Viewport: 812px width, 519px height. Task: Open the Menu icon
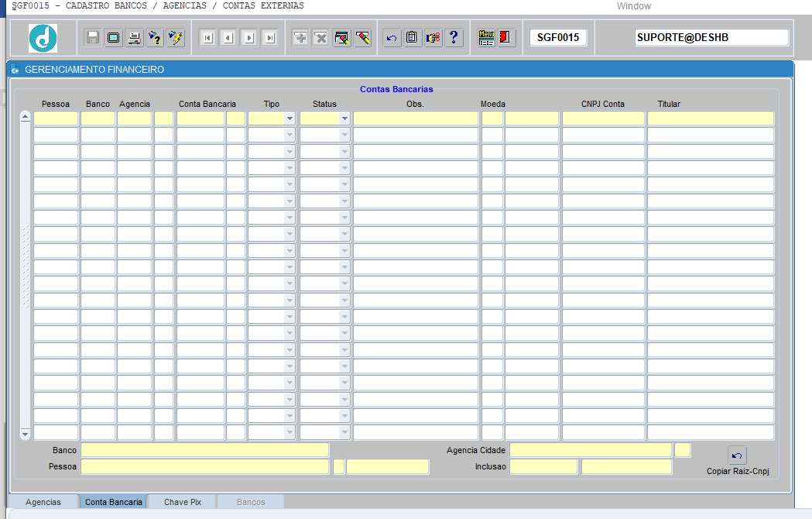point(486,38)
